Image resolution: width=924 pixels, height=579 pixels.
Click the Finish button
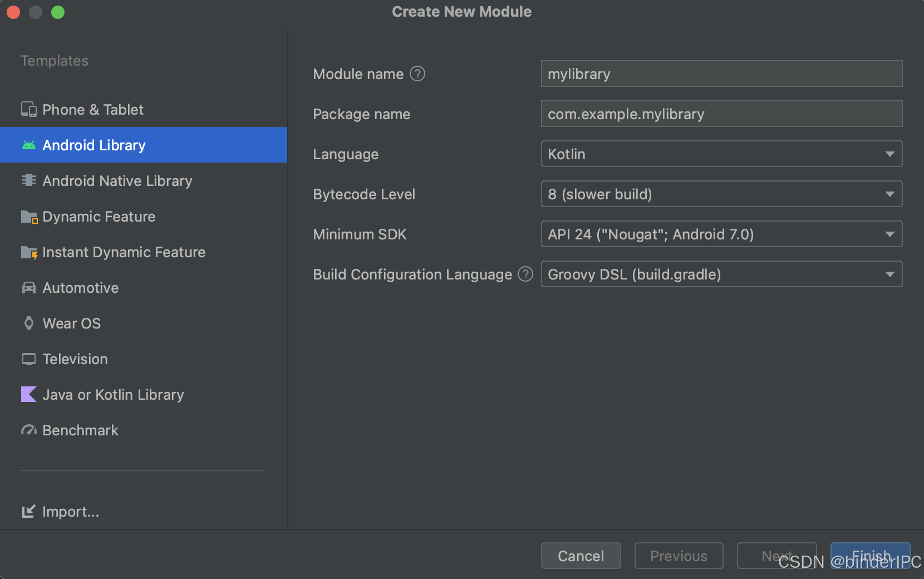[x=871, y=556]
